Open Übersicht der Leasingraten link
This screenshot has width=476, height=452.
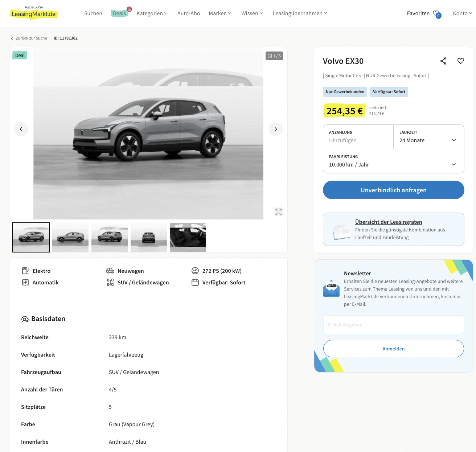click(x=389, y=222)
